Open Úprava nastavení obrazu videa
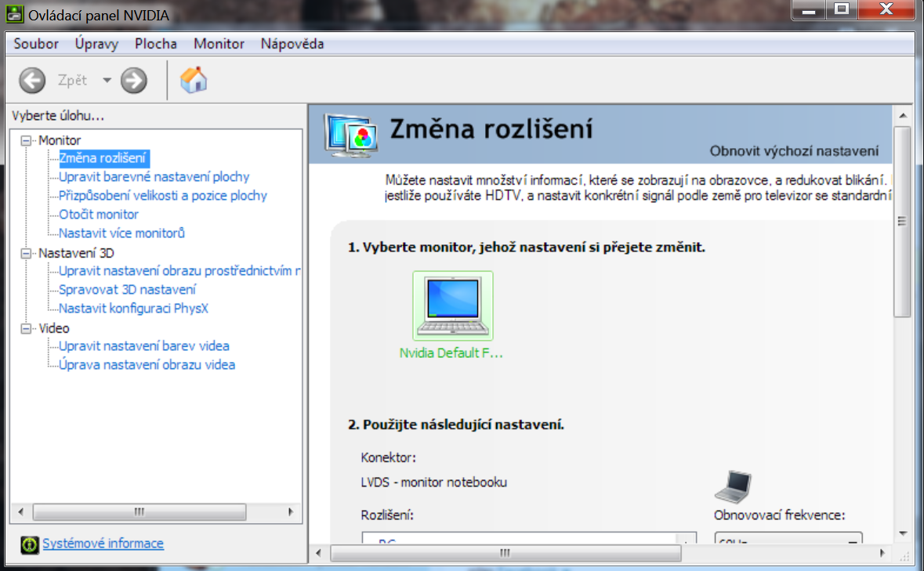 147,365
